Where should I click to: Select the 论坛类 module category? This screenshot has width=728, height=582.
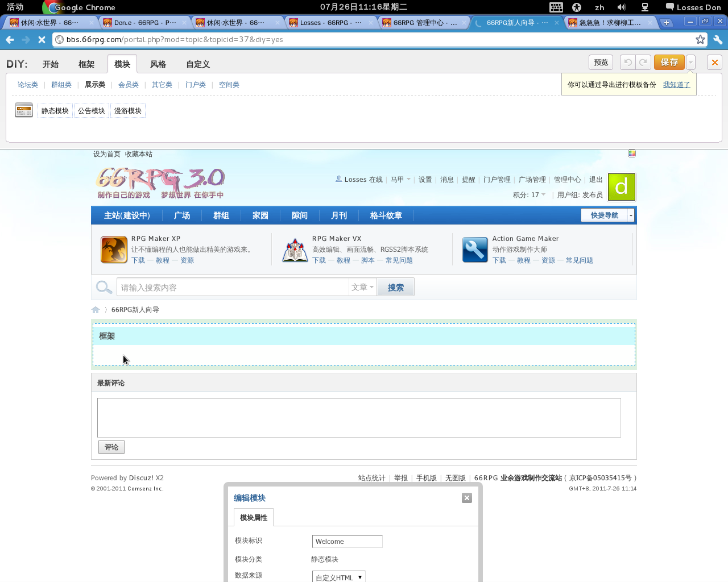pyautogui.click(x=27, y=85)
